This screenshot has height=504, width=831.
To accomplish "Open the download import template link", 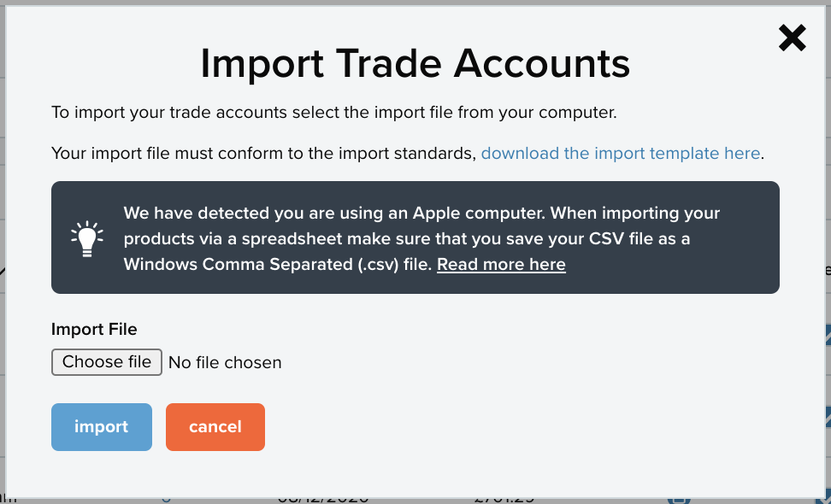I will 621,153.
